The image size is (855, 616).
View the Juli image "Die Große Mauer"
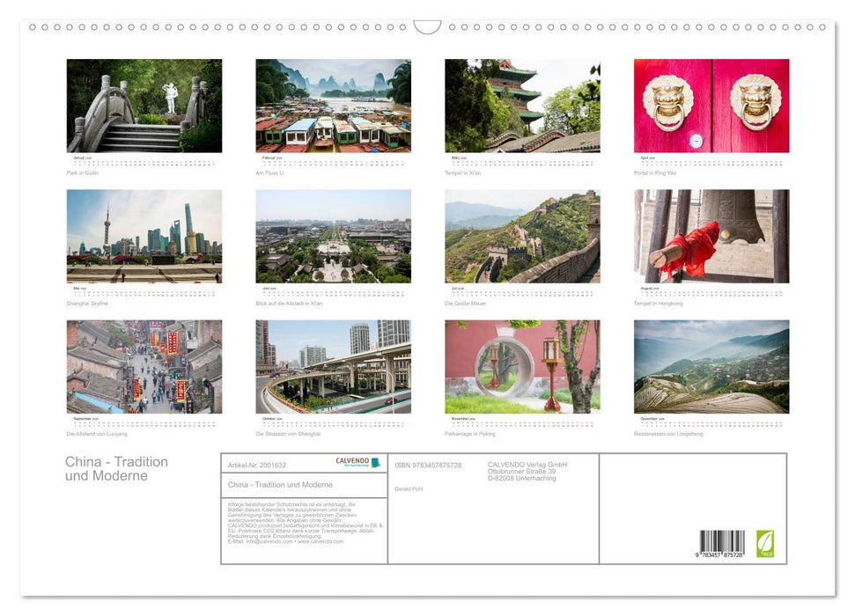521,238
